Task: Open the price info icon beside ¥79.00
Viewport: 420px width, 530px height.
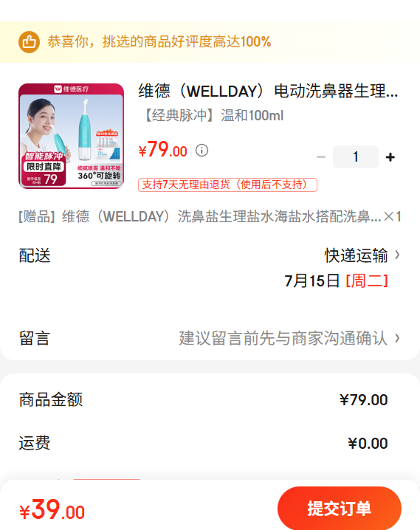Action: (202, 150)
